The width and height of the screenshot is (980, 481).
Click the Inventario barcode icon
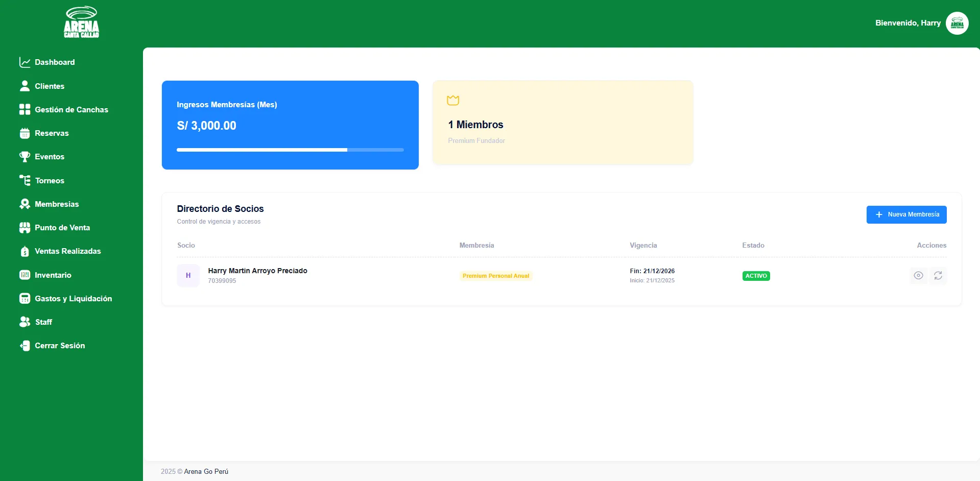coord(25,275)
